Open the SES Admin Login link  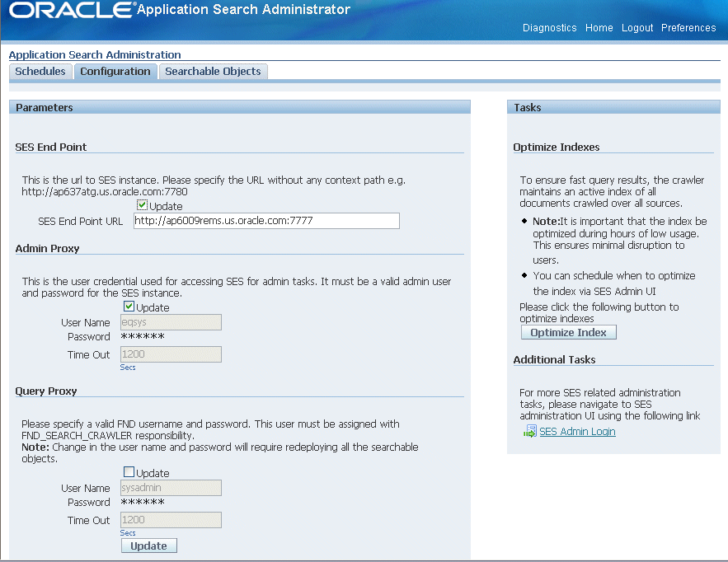tap(577, 432)
